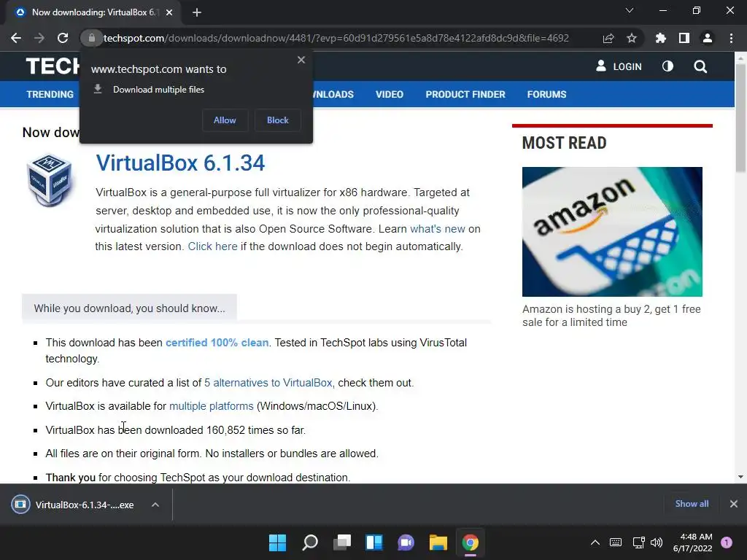Share this page via the share icon
Viewport: 747px width, 560px height.
pos(608,38)
